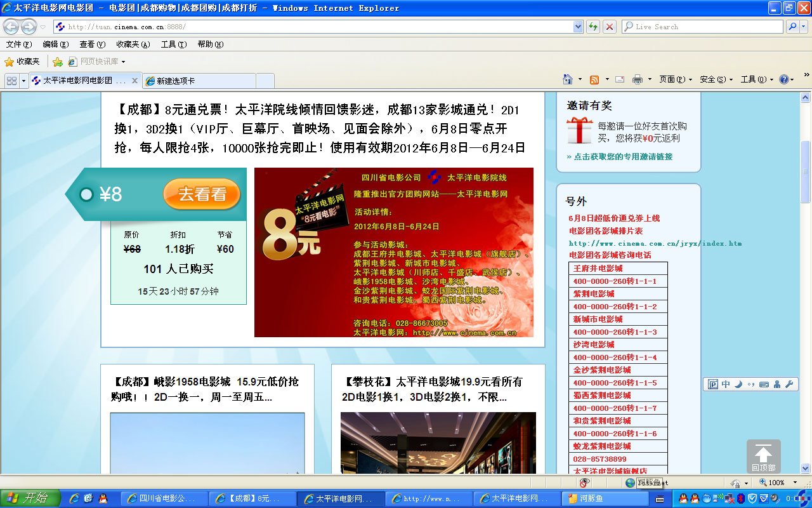Screen dimensions: 812x508
Task: Expand the Home button dropdown arrow
Action: pos(580,79)
